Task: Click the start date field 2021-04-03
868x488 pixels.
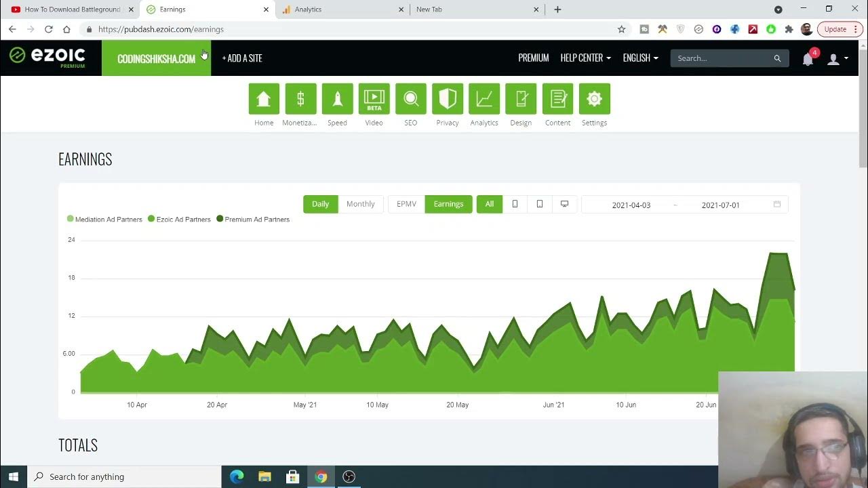Action: (631, 205)
